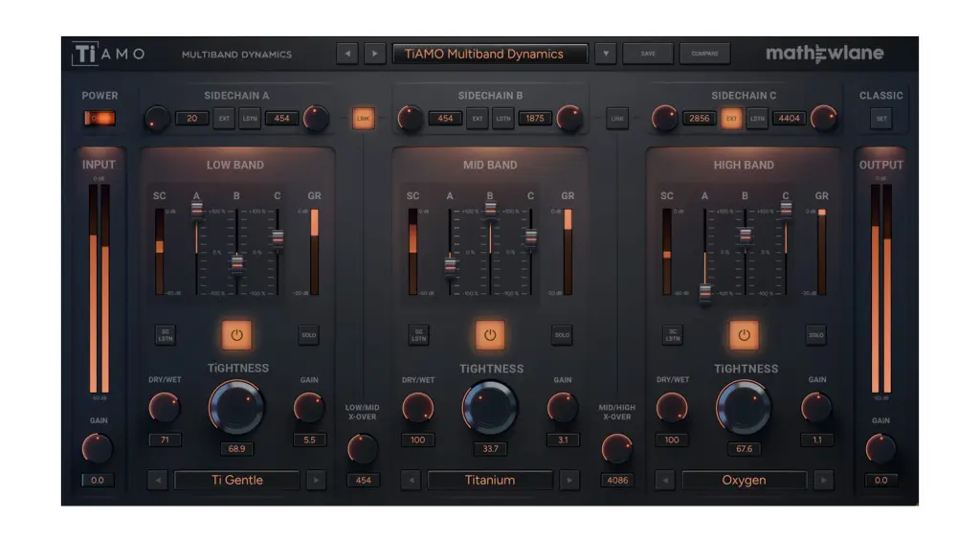980x541 pixels.
Task: Select next mode after Titanium
Action: pos(569,480)
